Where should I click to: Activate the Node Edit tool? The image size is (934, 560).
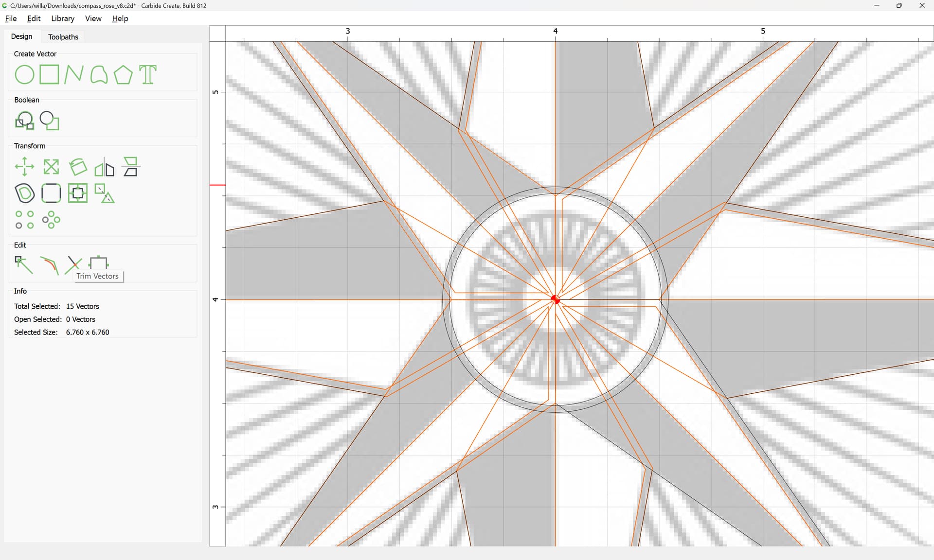click(x=24, y=265)
